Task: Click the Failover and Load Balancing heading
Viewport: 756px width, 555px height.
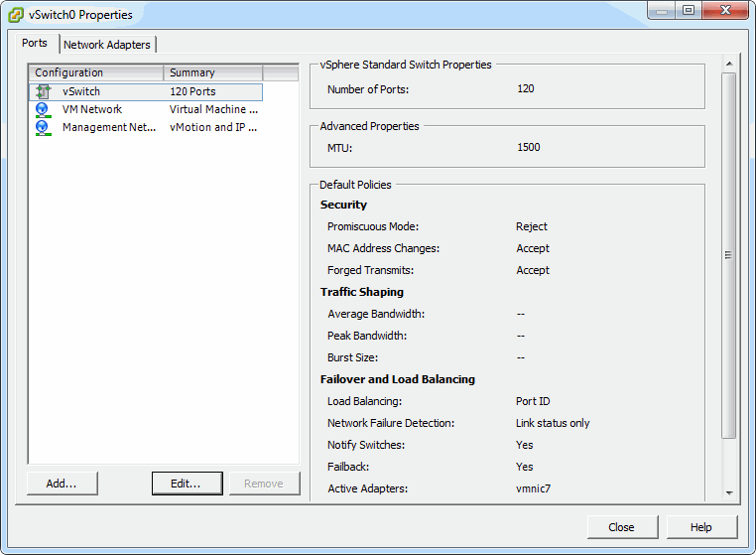Action: click(397, 379)
